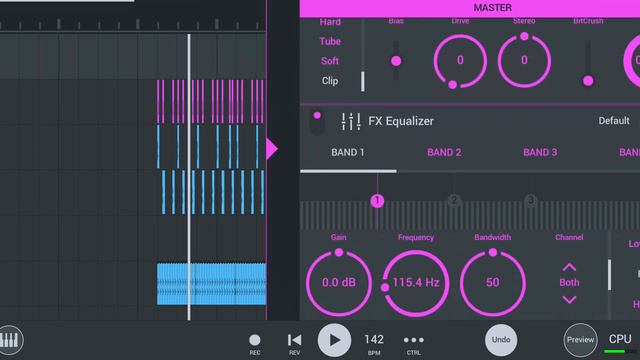Click the Undo button
640x360 pixels.
click(501, 340)
